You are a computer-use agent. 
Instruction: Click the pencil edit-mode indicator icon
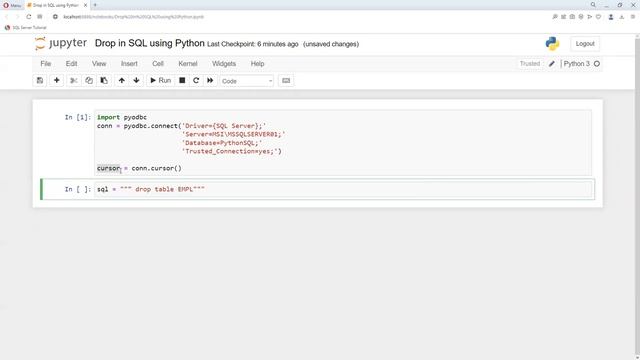tap(551, 64)
